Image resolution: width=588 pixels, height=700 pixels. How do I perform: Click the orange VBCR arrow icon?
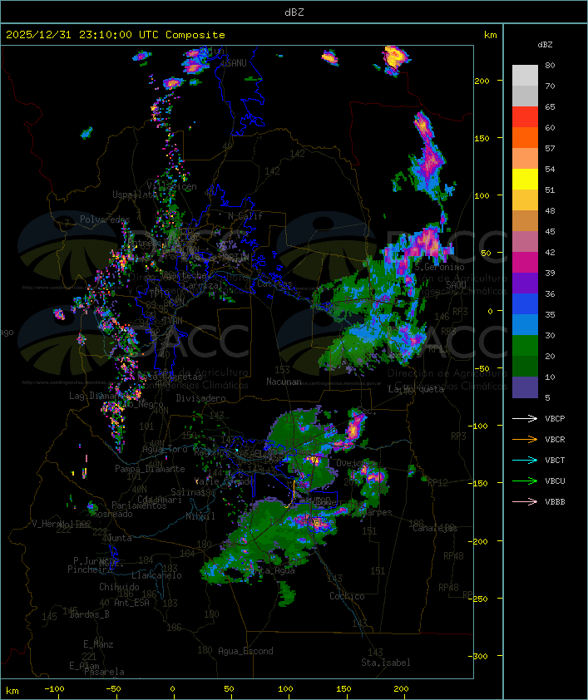pyautogui.click(x=525, y=440)
